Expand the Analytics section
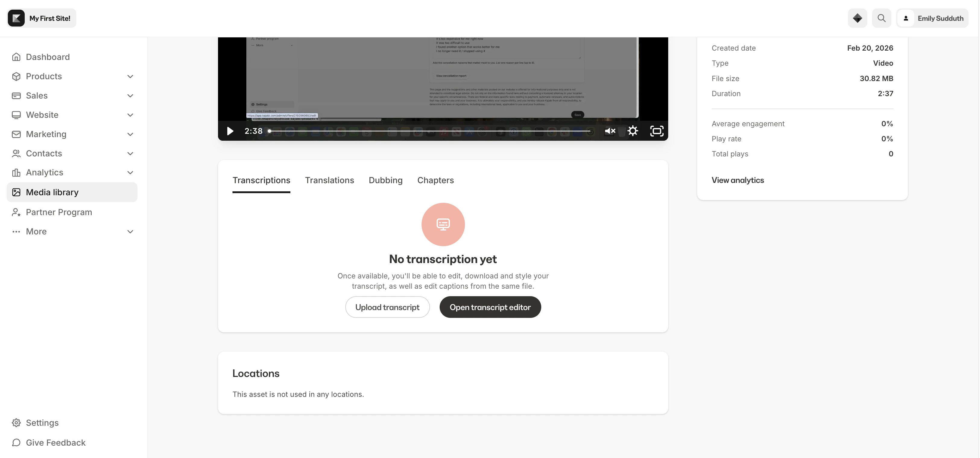 pos(131,173)
